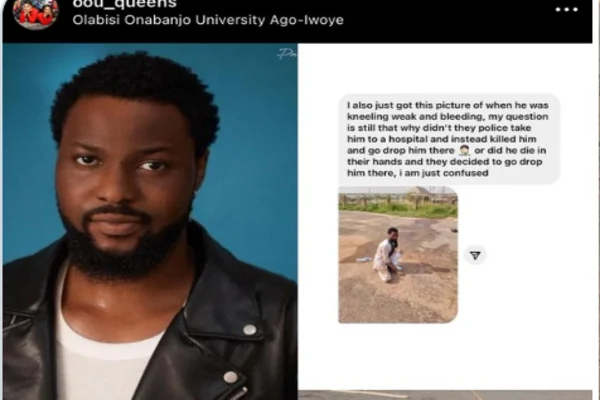Click the faint photographer watermark atop the portrait
Screen dimensions: 600x400
287,54
